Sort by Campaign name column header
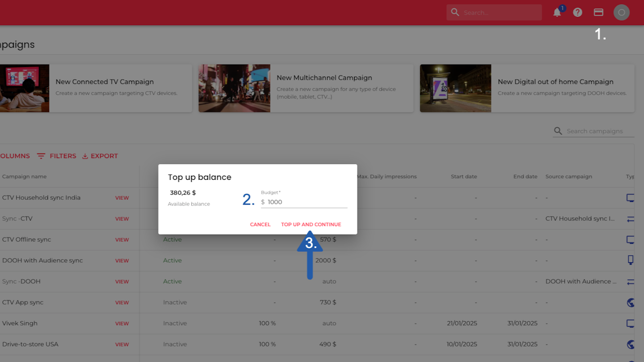Screen dimensions: 644x362 [x=24, y=177]
